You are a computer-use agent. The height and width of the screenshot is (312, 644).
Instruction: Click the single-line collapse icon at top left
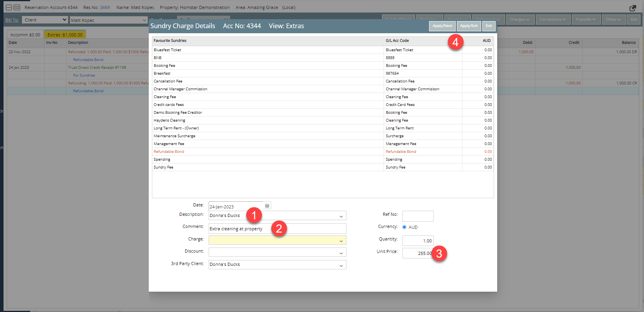pos(9,7)
